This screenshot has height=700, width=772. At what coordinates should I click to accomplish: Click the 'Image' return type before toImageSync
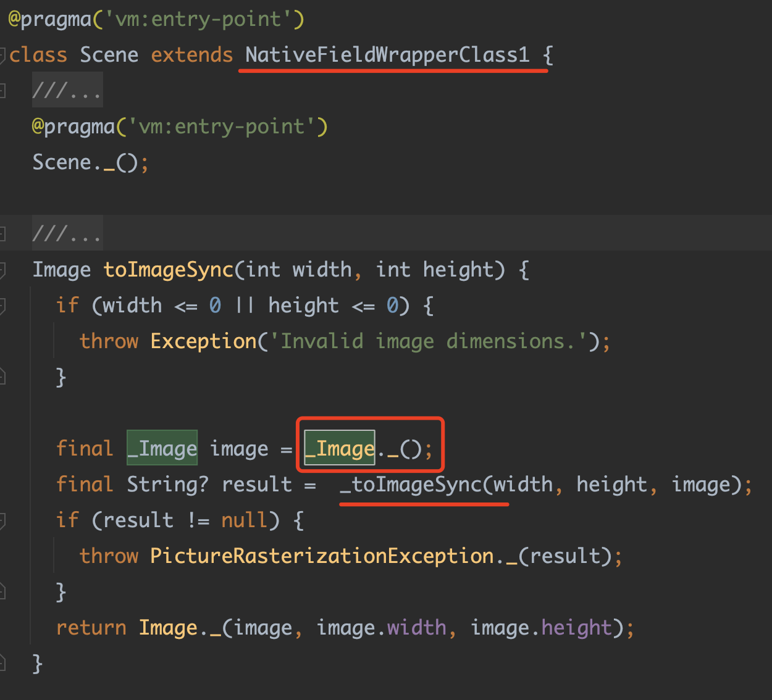62,270
